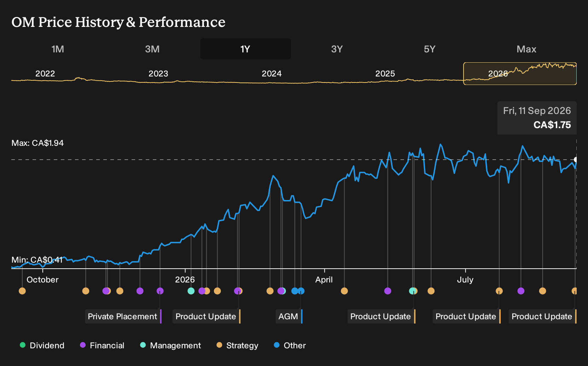Click teal Management marker beside 2026 label
The height and width of the screenshot is (366, 588).
[191, 291]
